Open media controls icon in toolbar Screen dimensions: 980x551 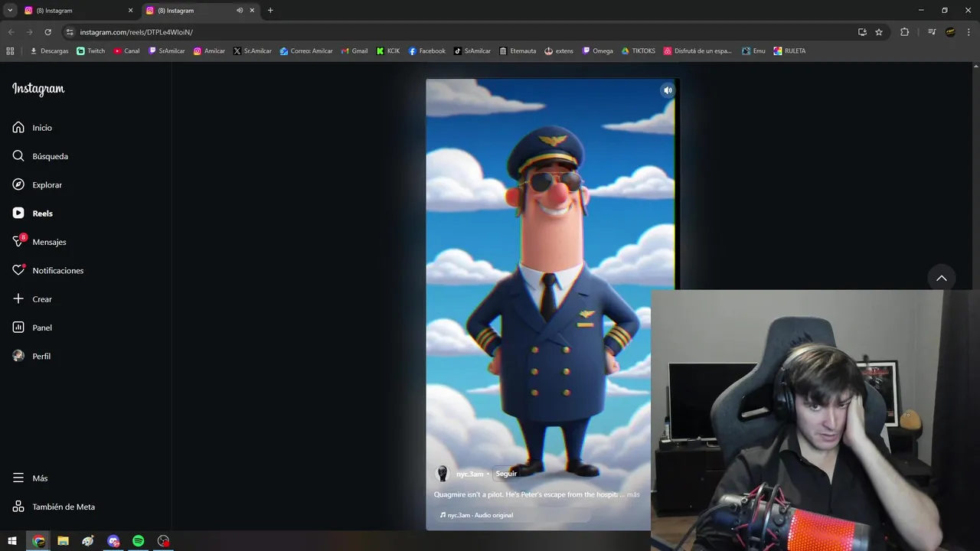click(932, 32)
